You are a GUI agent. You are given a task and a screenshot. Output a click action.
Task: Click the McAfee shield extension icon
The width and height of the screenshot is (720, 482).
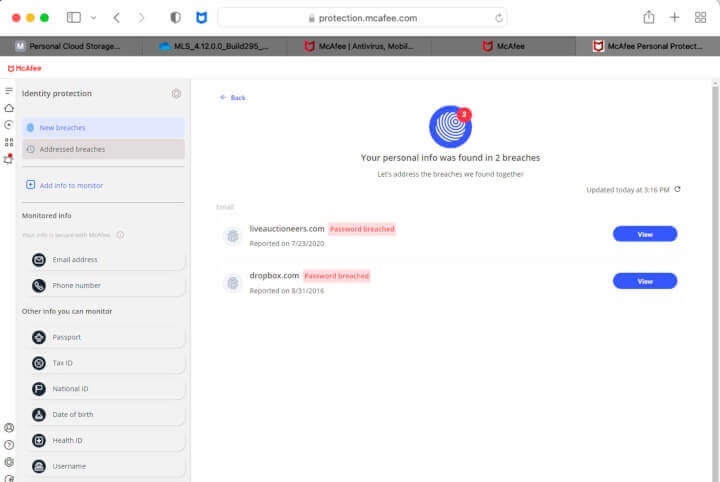coord(201,17)
